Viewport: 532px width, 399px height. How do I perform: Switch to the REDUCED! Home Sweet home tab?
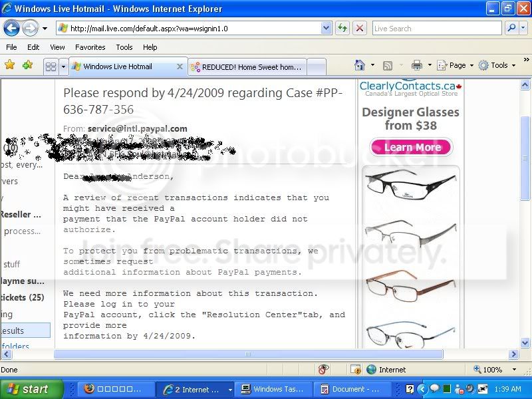click(247, 67)
